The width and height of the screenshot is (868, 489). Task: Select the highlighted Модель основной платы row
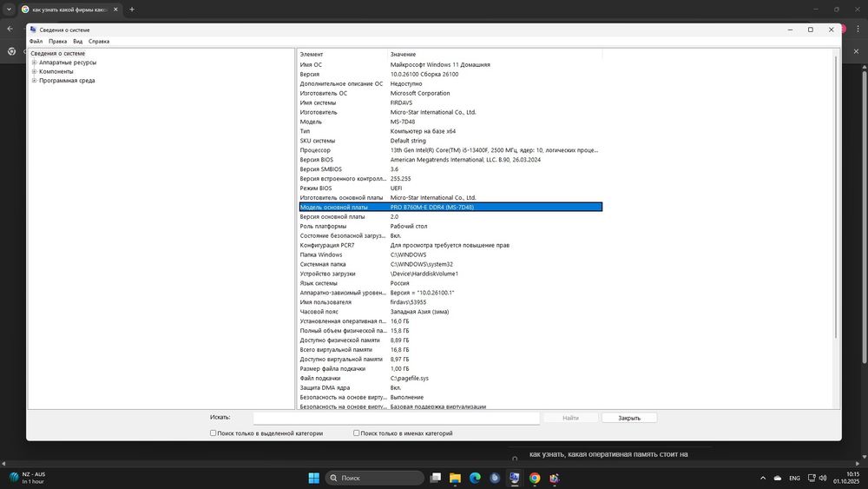click(x=450, y=207)
